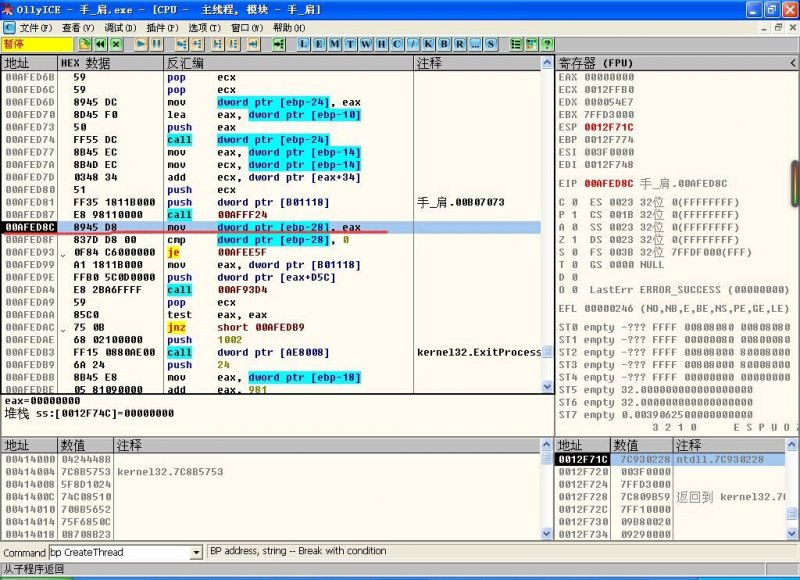Toggle the Z zero flag value
This screenshot has width=800, height=580.
[574, 241]
